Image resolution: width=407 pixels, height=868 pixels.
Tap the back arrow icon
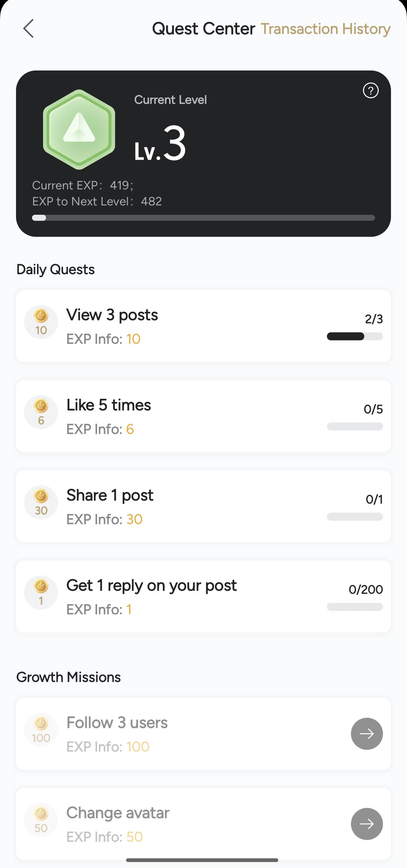29,28
